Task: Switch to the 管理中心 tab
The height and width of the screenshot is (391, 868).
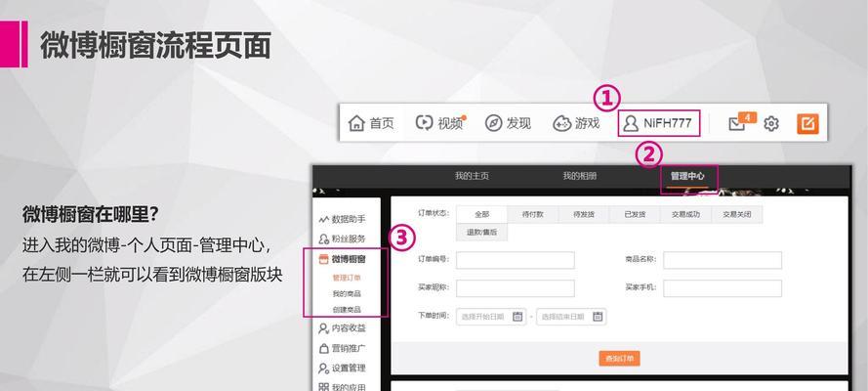Action: pos(687,176)
